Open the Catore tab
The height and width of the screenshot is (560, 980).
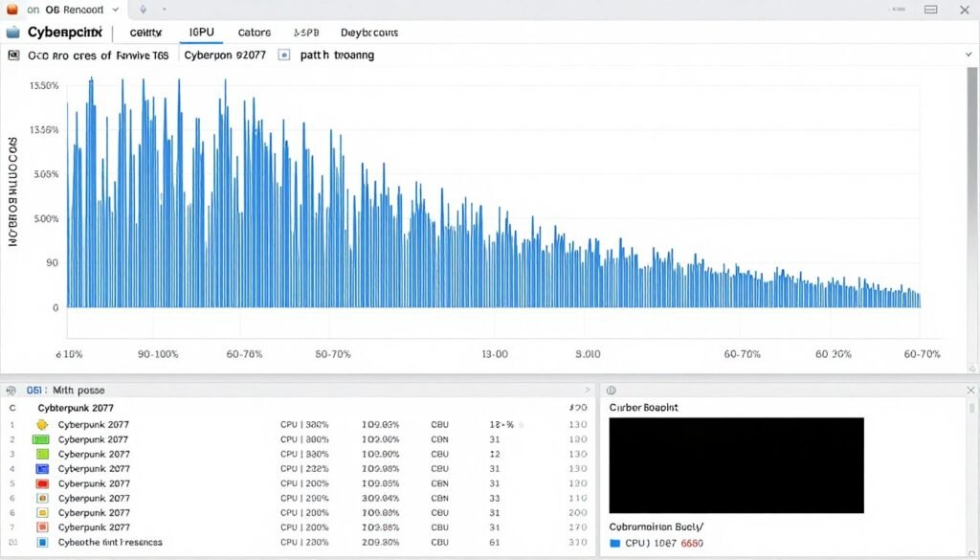click(x=255, y=33)
